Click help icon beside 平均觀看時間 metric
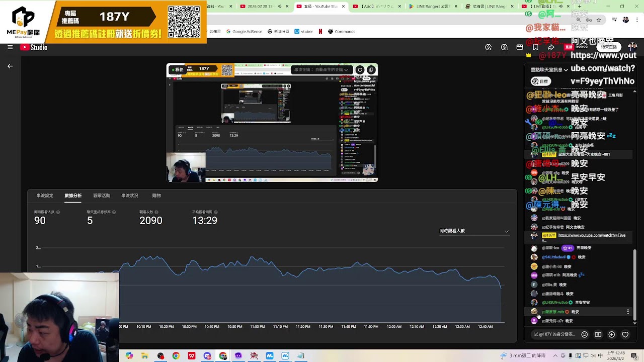The image size is (644, 362). [216, 212]
